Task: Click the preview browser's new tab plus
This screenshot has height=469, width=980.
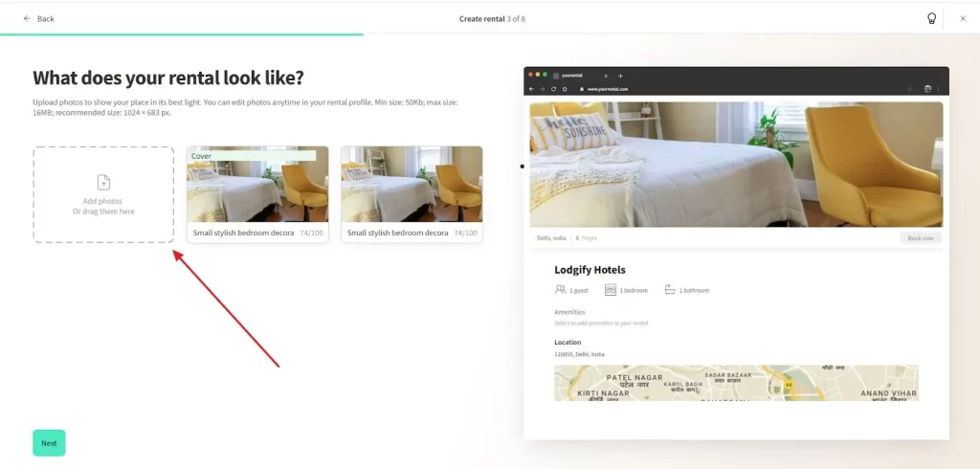Action: pyautogui.click(x=620, y=75)
